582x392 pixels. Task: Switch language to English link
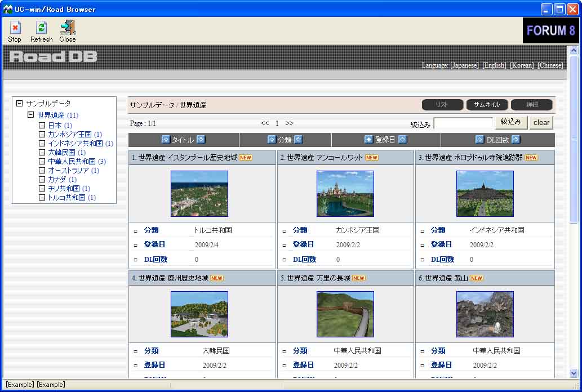click(494, 65)
